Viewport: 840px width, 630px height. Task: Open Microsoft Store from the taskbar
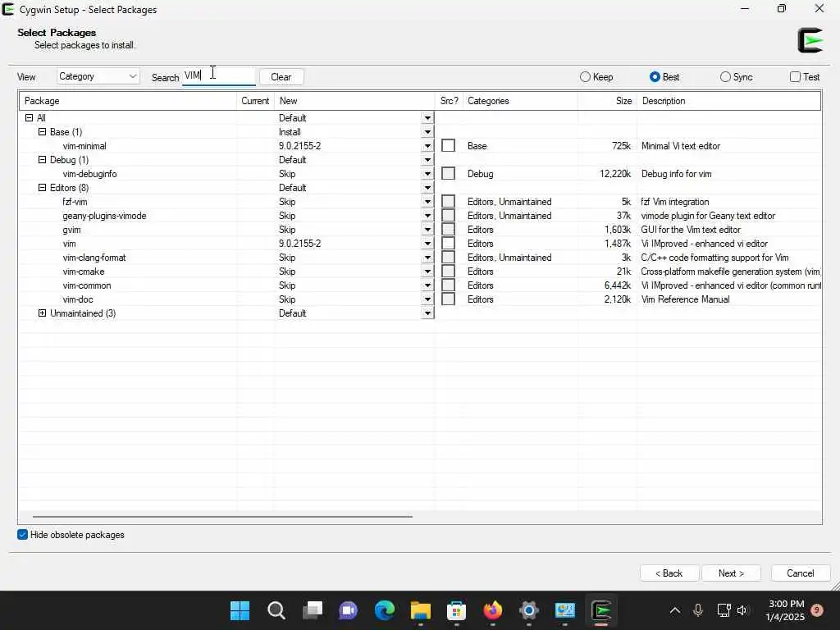coord(456,610)
